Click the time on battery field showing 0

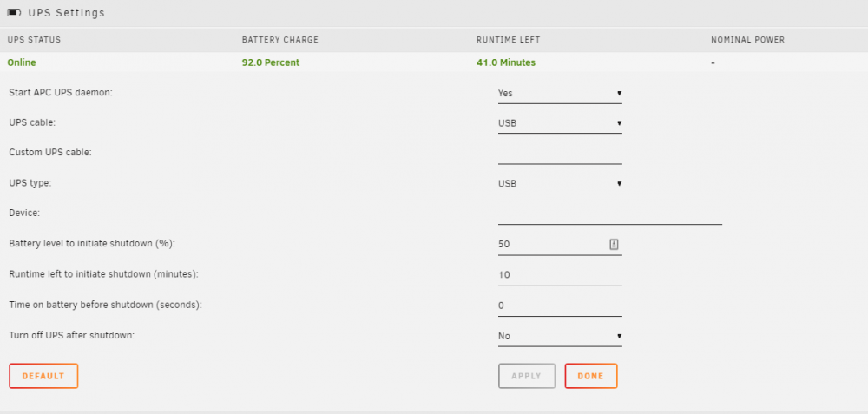(560, 306)
